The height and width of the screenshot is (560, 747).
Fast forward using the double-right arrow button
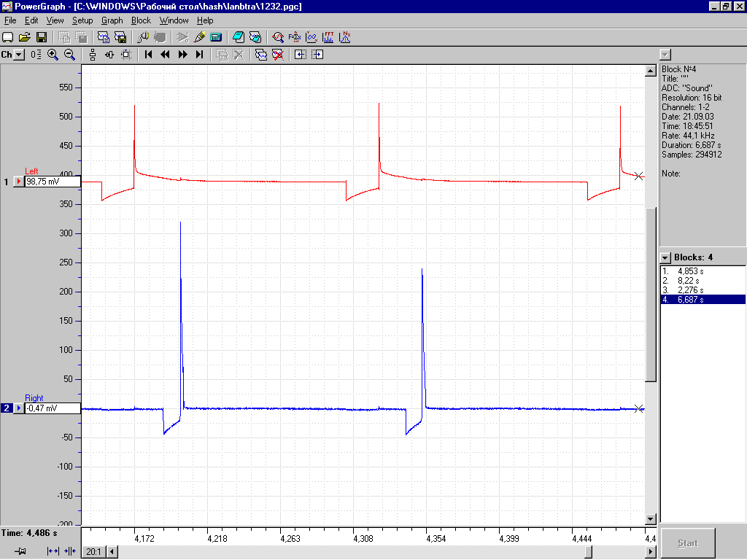click(182, 55)
